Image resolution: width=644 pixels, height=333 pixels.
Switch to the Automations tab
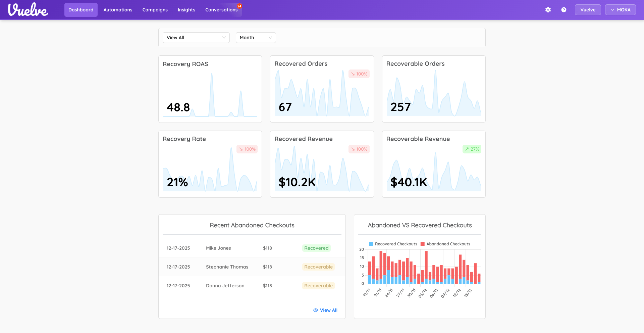tap(117, 10)
